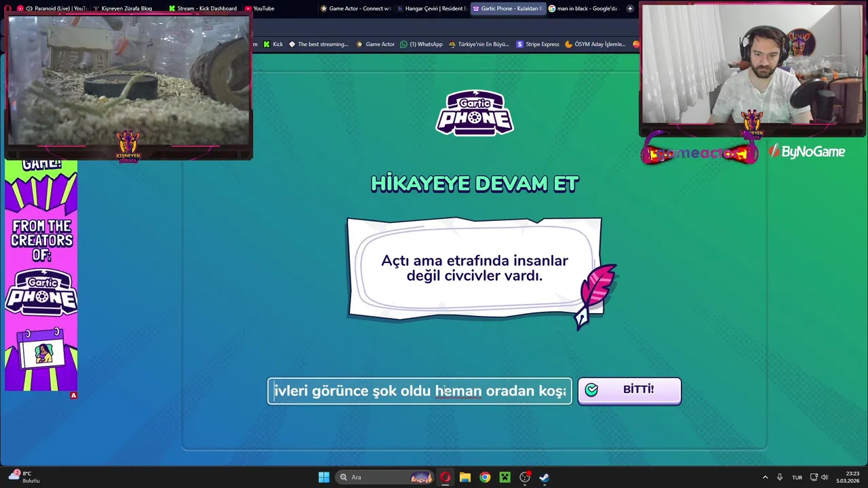The height and width of the screenshot is (488, 868).
Task: Open Minecraft creeper icon in taskbar
Action: click(x=505, y=477)
